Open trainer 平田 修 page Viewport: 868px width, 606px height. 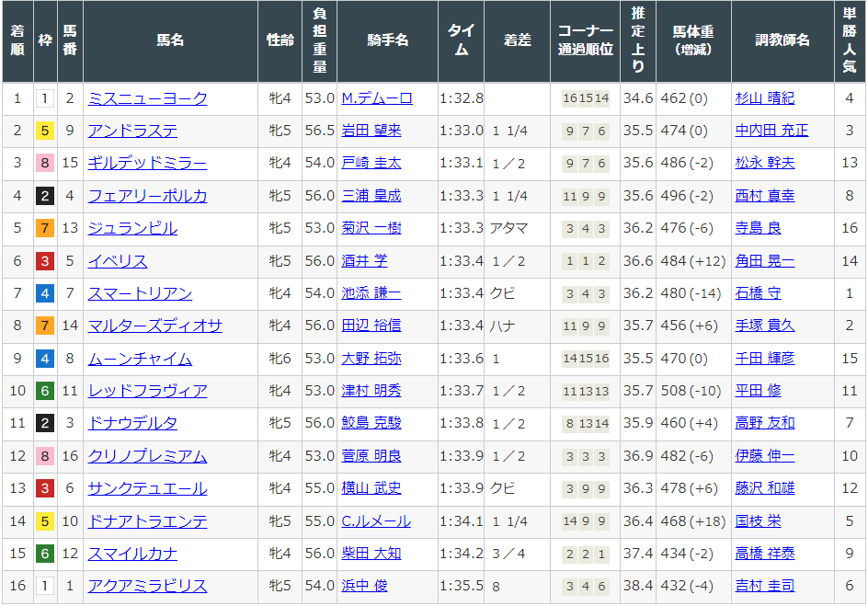click(758, 391)
